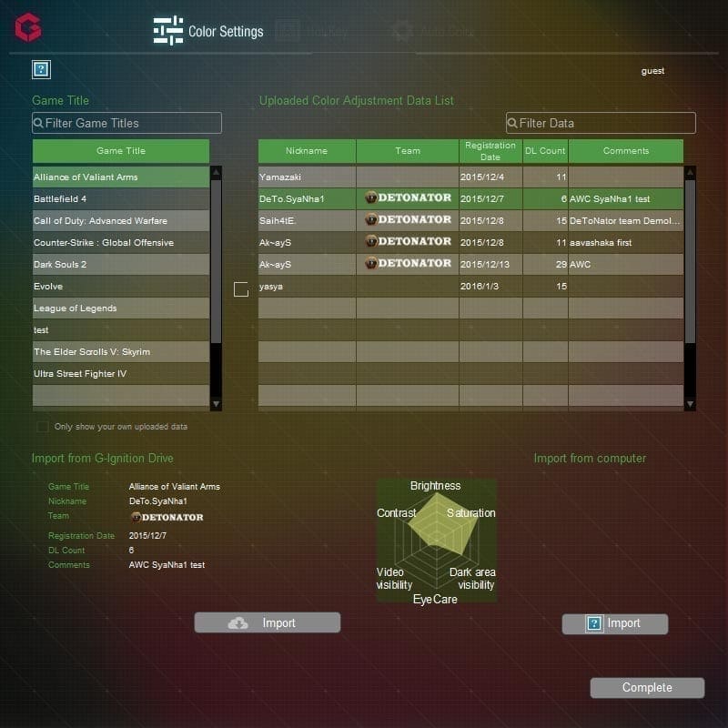Click the Detonator team logo in Saih4tE. row
The height and width of the screenshot is (728, 728).
[x=408, y=220]
